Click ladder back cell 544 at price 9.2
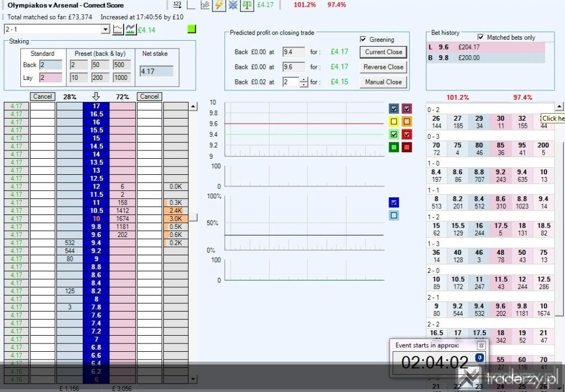The image size is (565, 392). click(x=70, y=251)
